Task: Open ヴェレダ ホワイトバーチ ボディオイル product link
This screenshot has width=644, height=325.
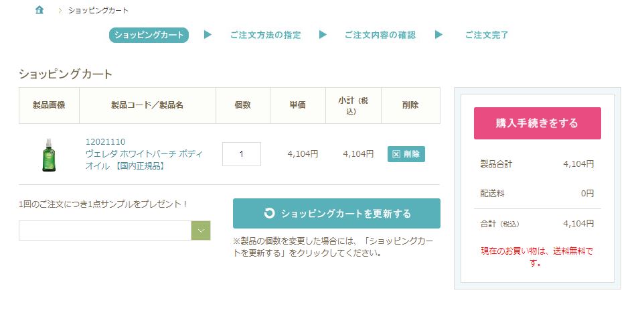Action: tap(144, 160)
